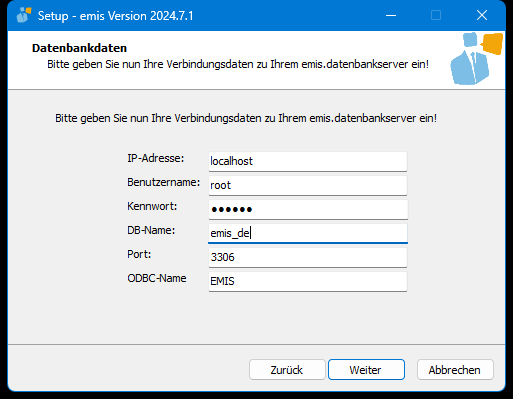
Task: Cancel installation via Abbrechen button
Action: [x=455, y=370]
